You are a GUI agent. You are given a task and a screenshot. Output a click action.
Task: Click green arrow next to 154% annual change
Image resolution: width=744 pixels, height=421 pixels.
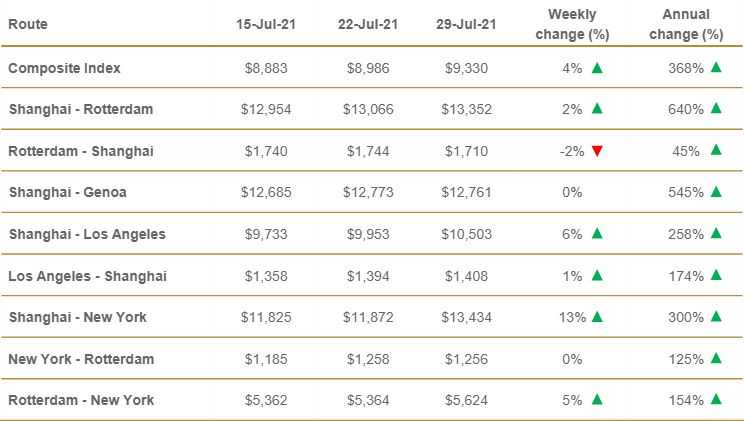tap(716, 400)
